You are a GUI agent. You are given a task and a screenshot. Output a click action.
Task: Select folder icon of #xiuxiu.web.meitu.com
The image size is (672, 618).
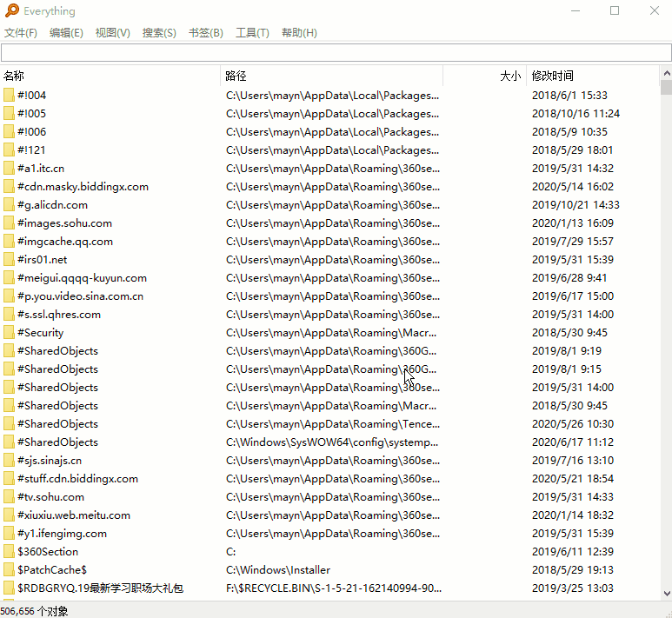tap(9, 515)
